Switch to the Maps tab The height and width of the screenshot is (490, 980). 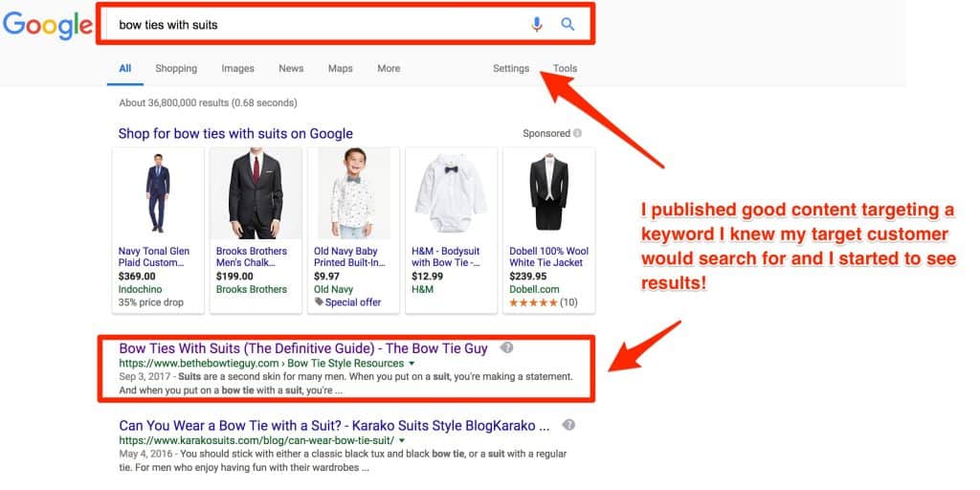(340, 69)
